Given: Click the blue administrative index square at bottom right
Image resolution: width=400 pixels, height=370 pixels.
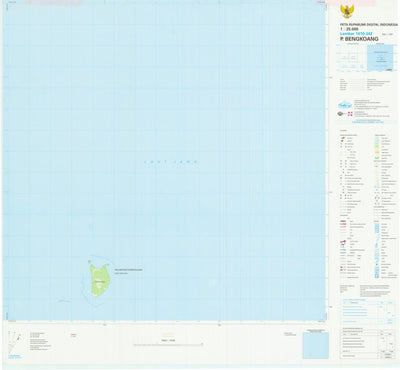Looking at the screenshot, I should pos(316,346).
